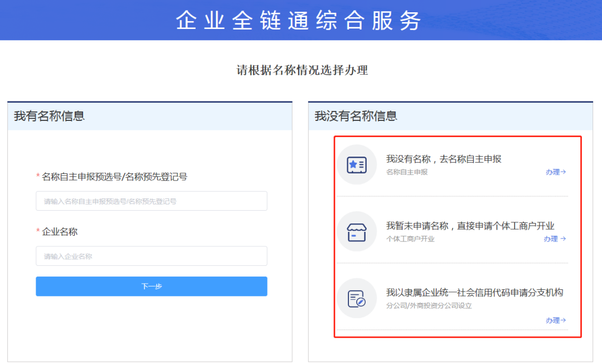Click the 个体工商户开业 subtitle text
This screenshot has height=364, width=602.
pos(410,239)
